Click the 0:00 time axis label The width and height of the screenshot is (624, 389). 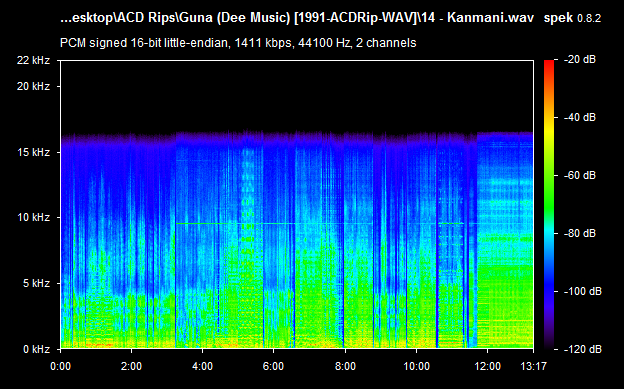[60, 366]
